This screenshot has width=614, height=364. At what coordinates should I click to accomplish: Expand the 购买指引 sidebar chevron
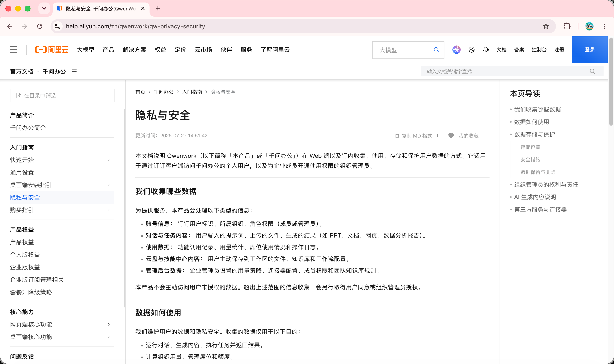point(109,210)
